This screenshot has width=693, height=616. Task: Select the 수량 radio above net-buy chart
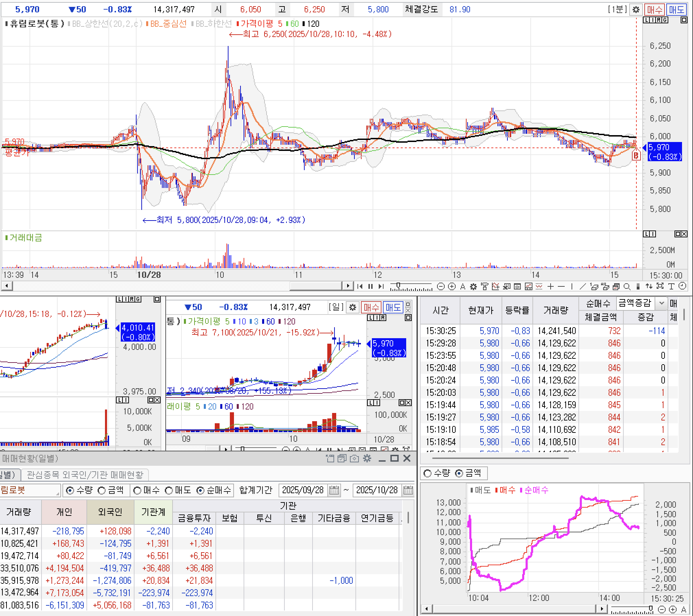[427, 473]
